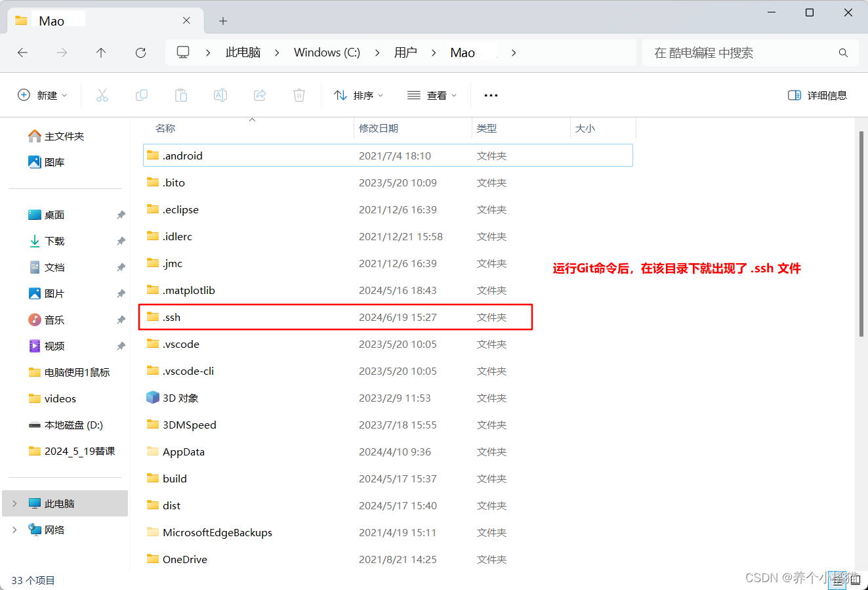
Task: Click the Copy icon in toolbar
Action: point(142,95)
